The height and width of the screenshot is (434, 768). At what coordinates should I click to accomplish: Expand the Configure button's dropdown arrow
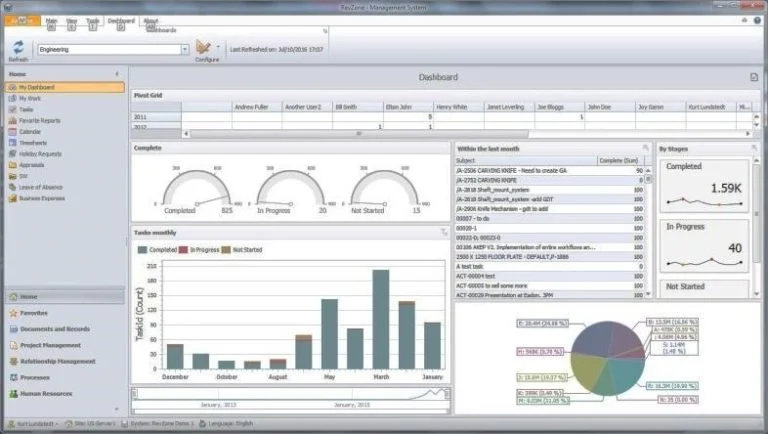pos(218,47)
